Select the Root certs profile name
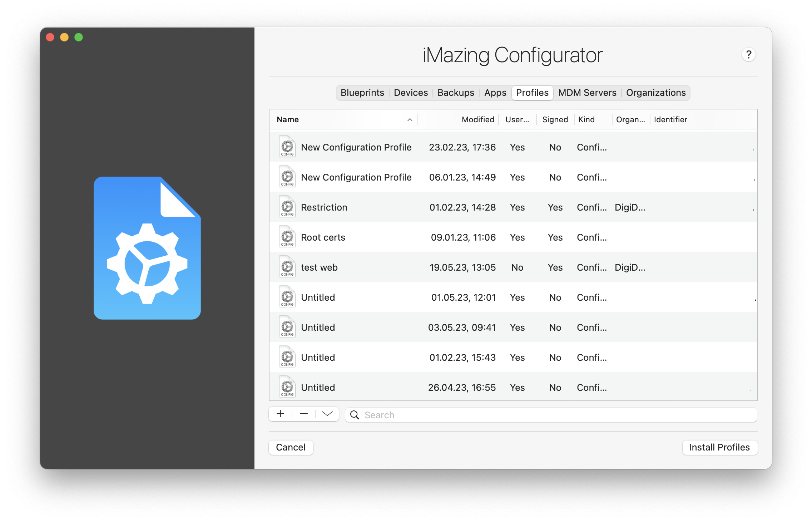Image resolution: width=812 pixels, height=522 pixels. coord(323,237)
